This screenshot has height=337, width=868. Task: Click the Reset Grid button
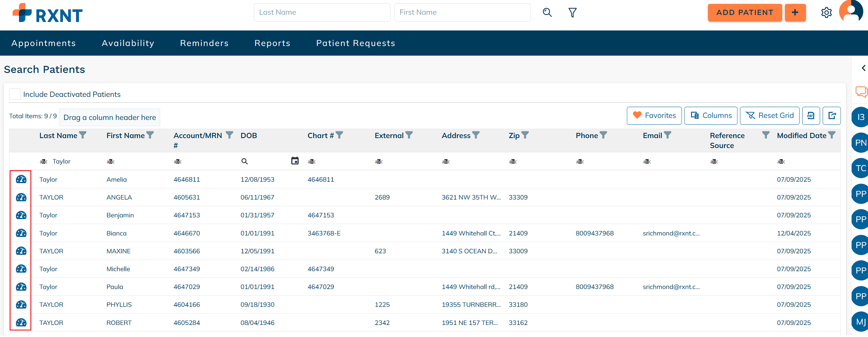[770, 116]
